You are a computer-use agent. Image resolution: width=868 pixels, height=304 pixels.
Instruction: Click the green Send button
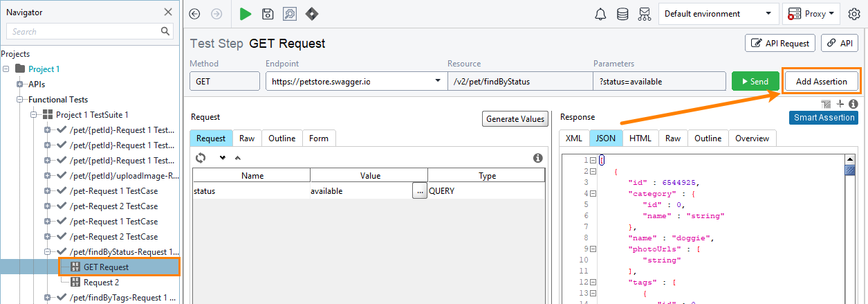pos(755,81)
